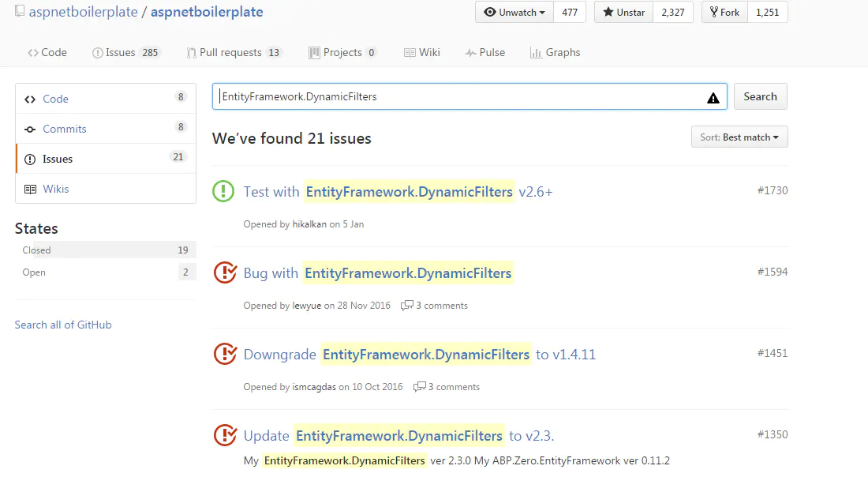Select Commits results in the sidebar
The width and height of the screenshot is (868, 477).
coord(106,129)
